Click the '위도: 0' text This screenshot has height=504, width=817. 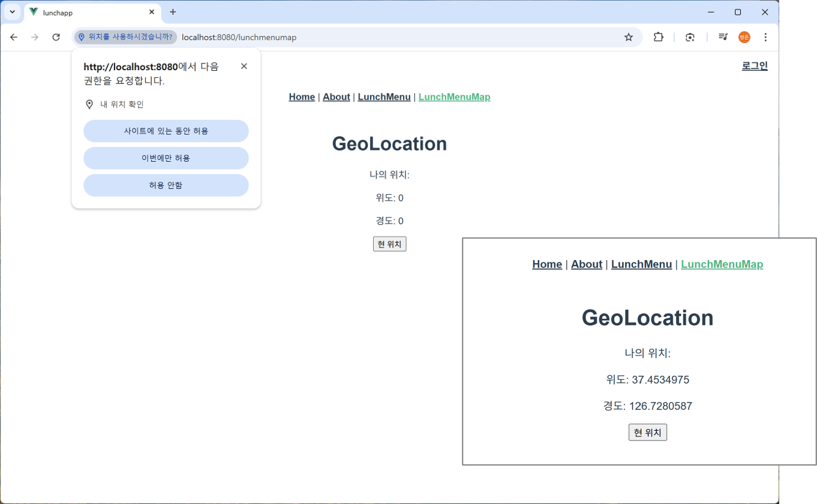(390, 198)
